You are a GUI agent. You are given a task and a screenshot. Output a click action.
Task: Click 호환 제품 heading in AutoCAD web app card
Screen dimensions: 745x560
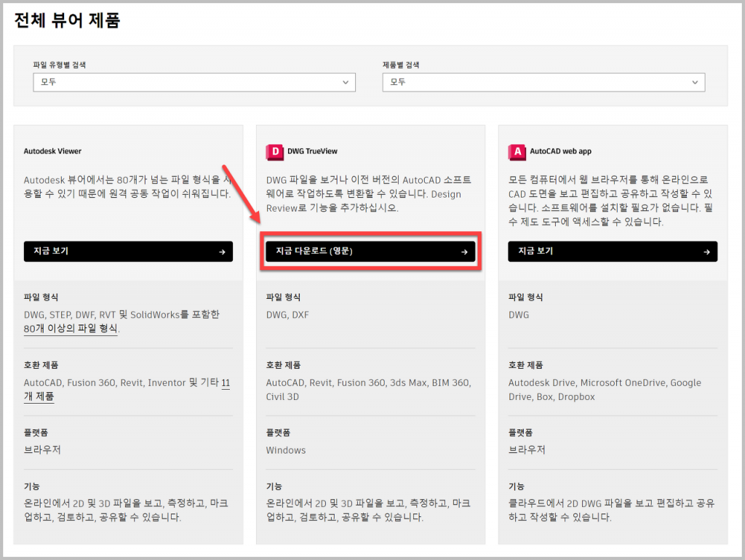pyautogui.click(x=525, y=365)
